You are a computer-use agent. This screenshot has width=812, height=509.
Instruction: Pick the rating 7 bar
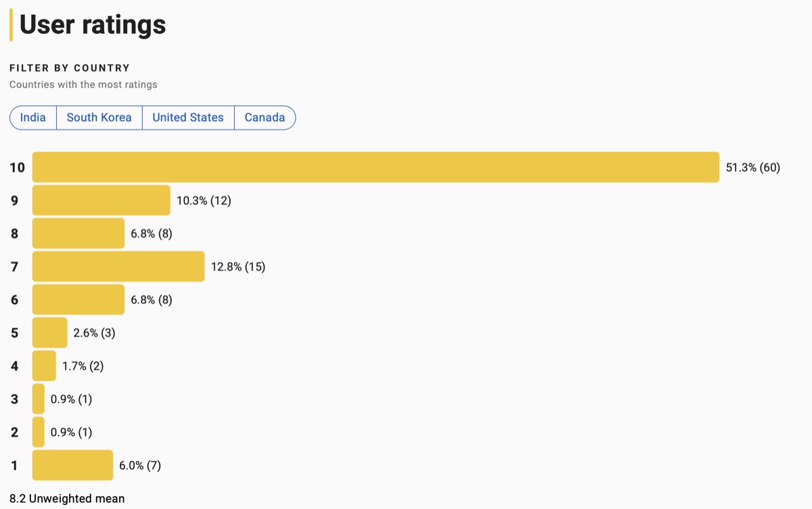pyautogui.click(x=118, y=267)
